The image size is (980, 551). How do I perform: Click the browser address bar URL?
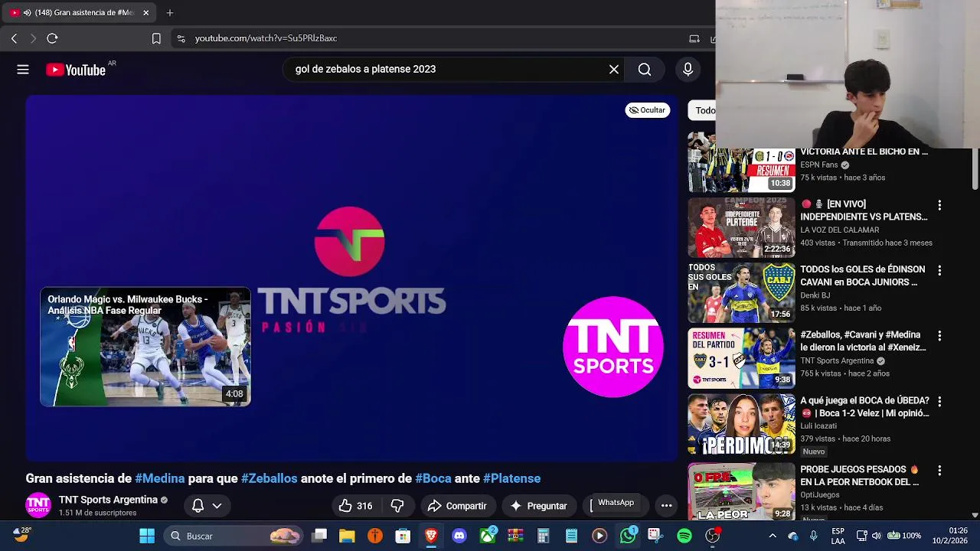(x=266, y=38)
